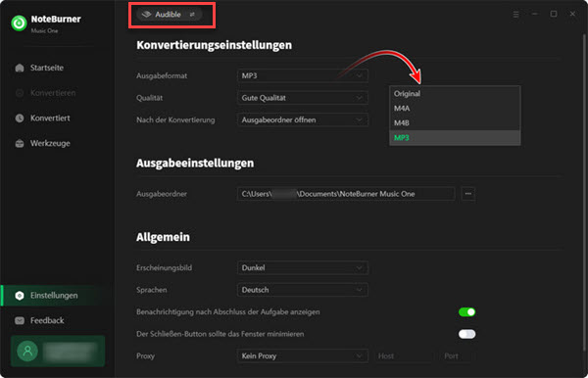This screenshot has width=588, height=378.
Task: Choose M4A from the format list
Action: pyautogui.click(x=455, y=109)
